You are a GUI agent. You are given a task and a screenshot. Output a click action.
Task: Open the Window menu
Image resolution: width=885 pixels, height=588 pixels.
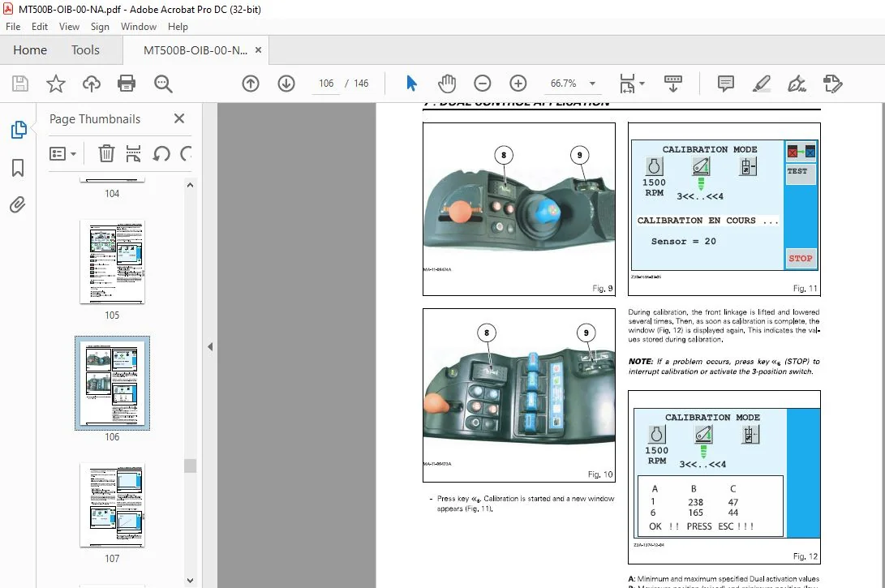coord(138,27)
